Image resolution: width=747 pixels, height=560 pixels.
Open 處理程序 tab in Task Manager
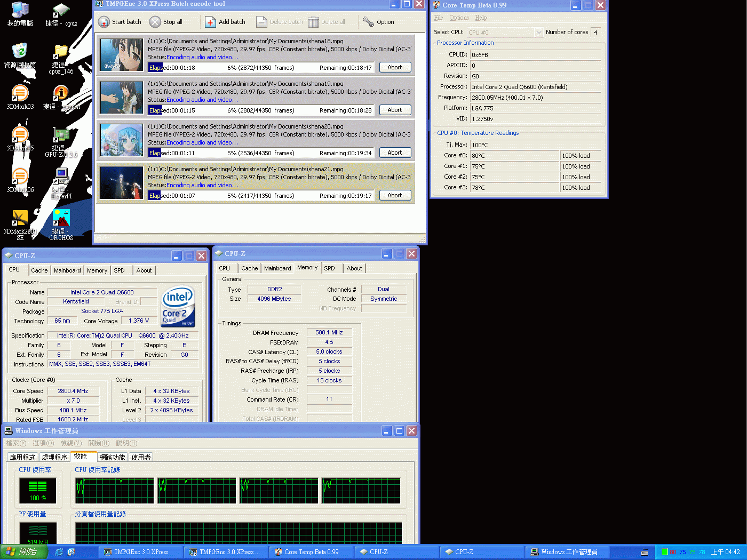coord(54,457)
